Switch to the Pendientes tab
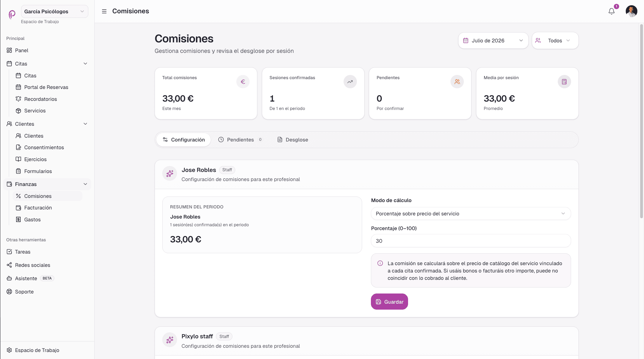Viewport: 644px width, 359px height. click(x=240, y=140)
